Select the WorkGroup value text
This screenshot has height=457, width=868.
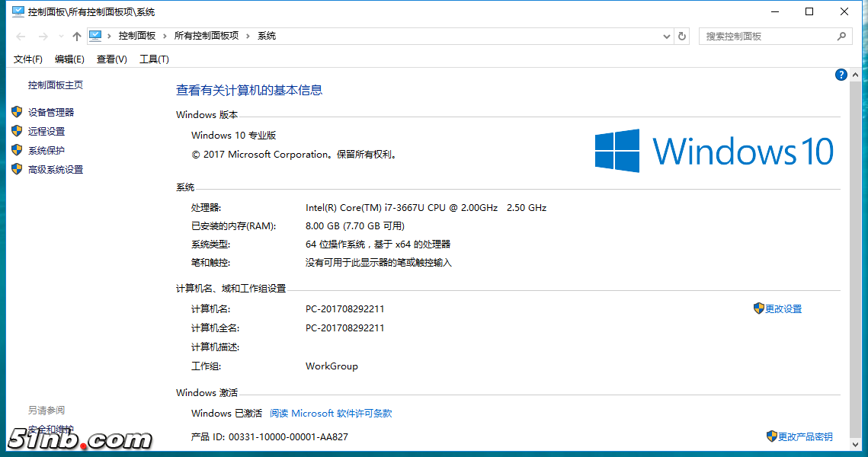tap(332, 366)
